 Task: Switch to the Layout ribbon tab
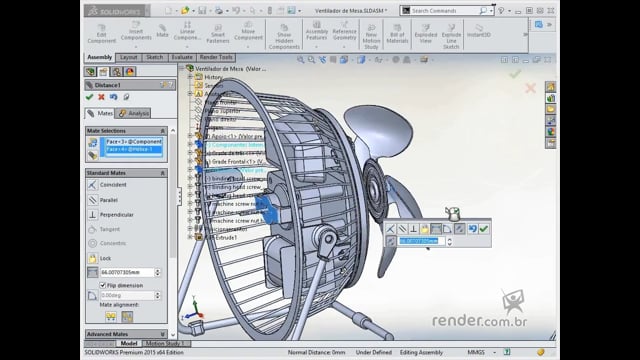point(129,58)
